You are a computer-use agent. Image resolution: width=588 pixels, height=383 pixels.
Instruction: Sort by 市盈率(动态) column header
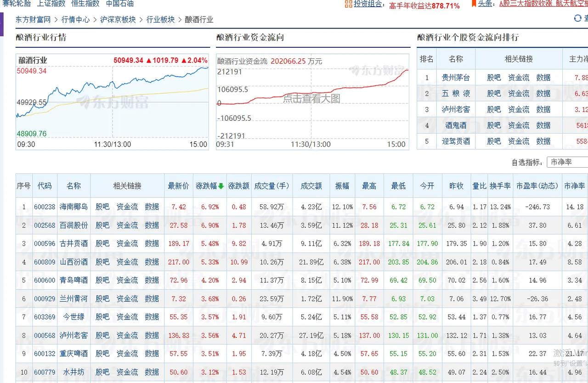(537, 186)
